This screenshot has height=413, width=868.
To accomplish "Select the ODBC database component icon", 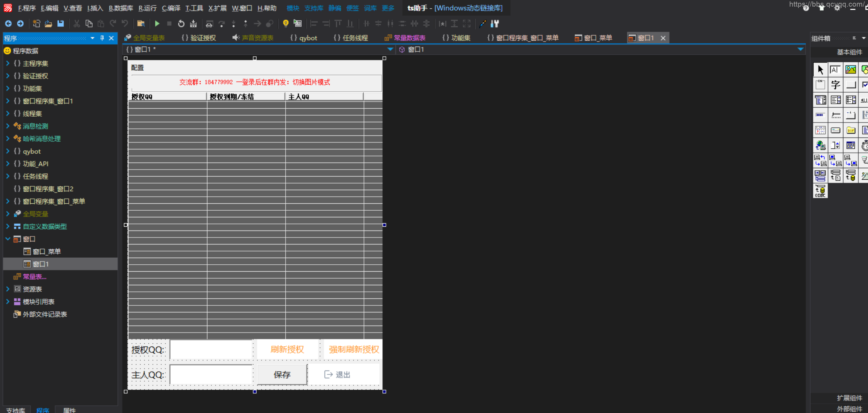I will pyautogui.click(x=820, y=191).
